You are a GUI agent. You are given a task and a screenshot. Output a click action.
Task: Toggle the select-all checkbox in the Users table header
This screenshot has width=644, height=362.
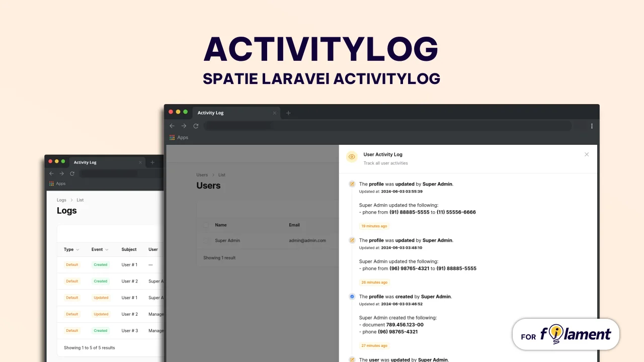(206, 225)
